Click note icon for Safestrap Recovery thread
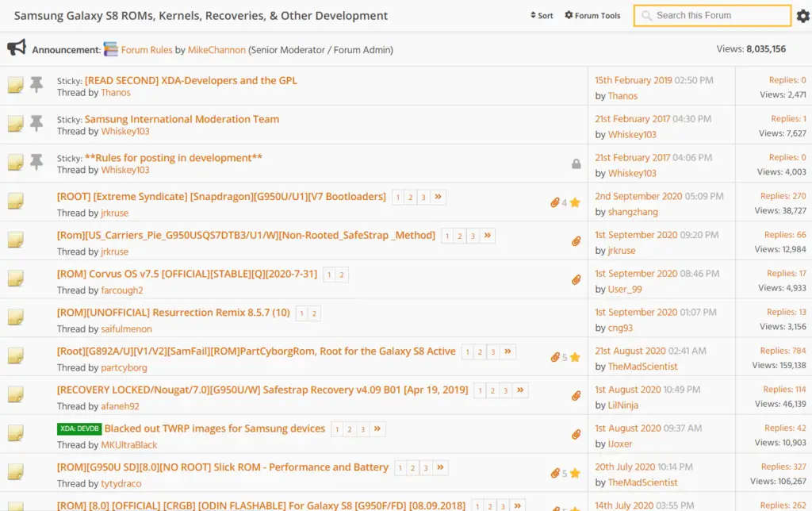 pyautogui.click(x=16, y=394)
